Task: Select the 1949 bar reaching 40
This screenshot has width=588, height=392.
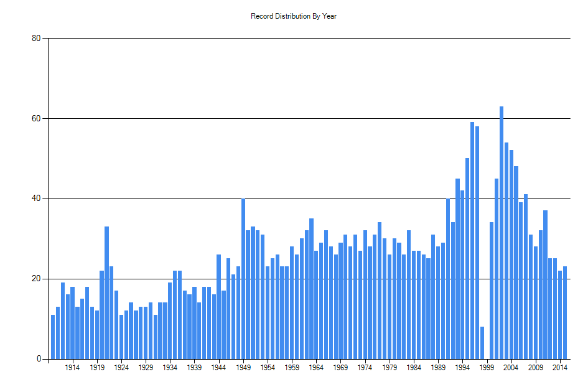Action: click(x=243, y=279)
